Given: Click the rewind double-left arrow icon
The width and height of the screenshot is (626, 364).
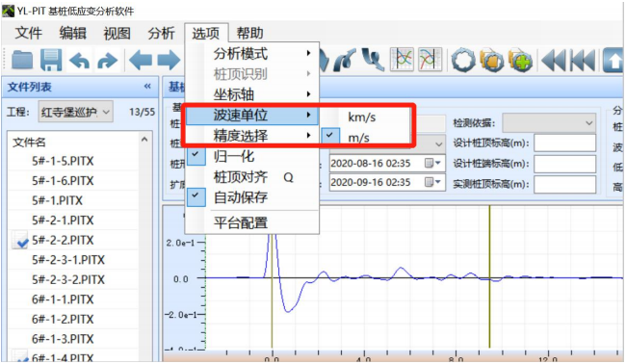Looking at the screenshot, I should coord(554,61).
